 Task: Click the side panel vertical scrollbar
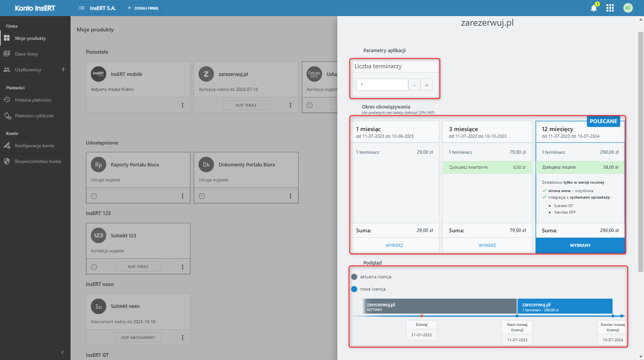(641, 152)
